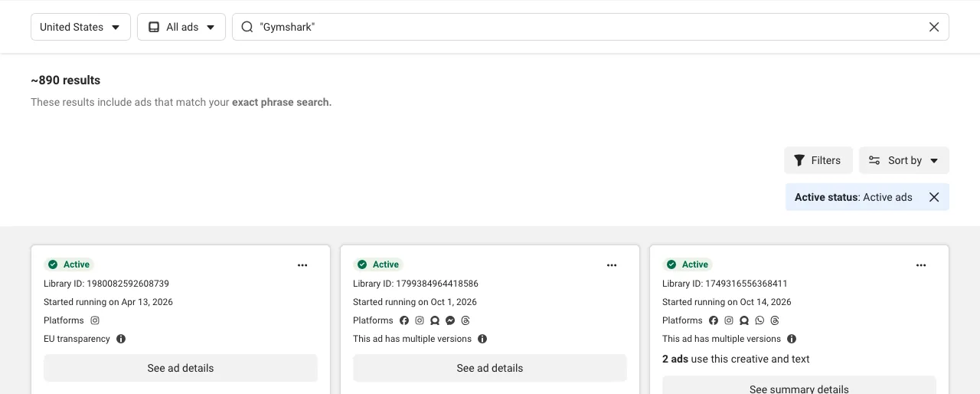Click the Audience Network icon on the Oct 1 ad
980x394 pixels.
pos(435,320)
